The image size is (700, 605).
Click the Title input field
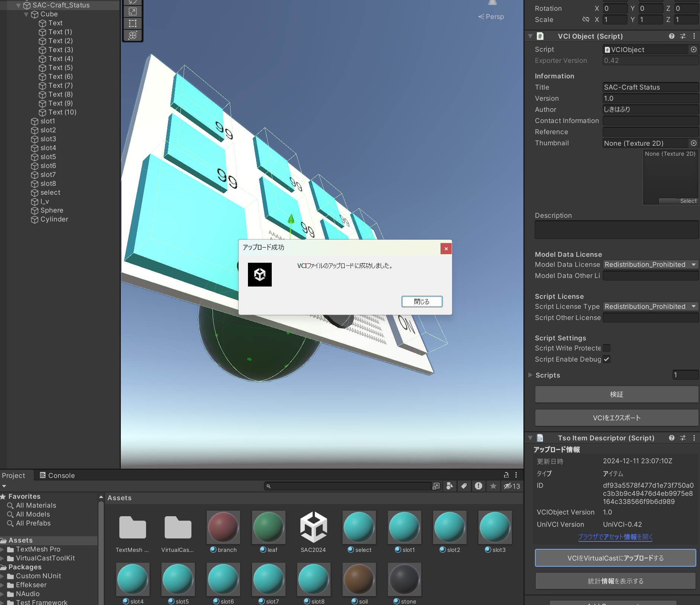point(651,87)
